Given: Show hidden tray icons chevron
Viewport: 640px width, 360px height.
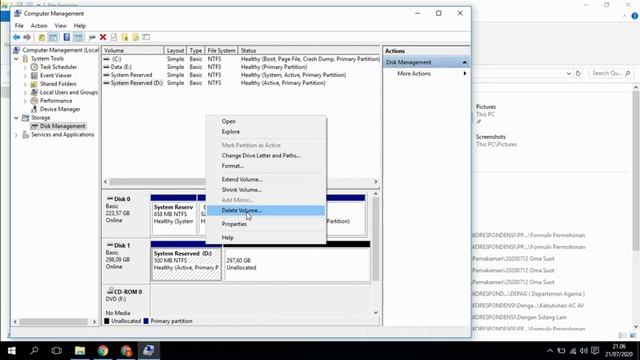Looking at the screenshot, I should [x=550, y=351].
